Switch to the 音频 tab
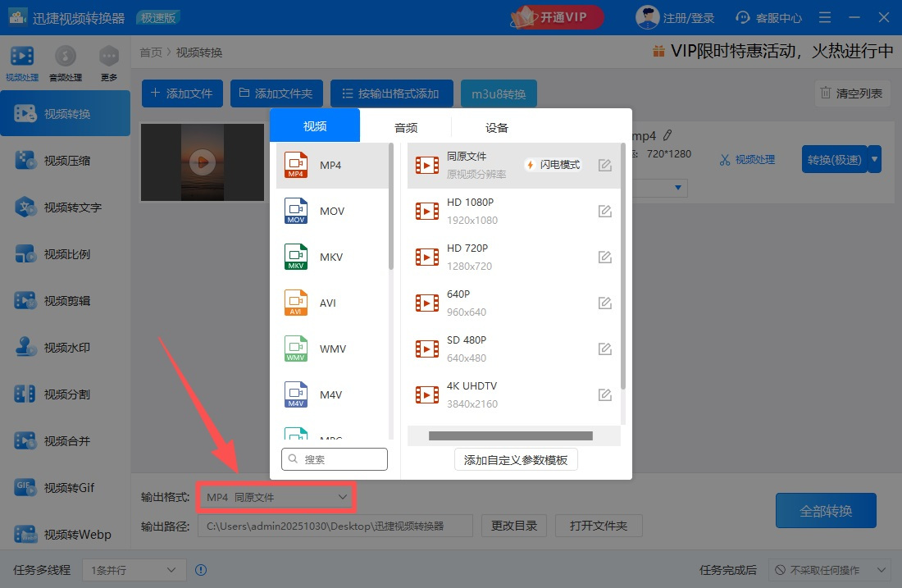Image resolution: width=902 pixels, height=588 pixels. [x=405, y=127]
